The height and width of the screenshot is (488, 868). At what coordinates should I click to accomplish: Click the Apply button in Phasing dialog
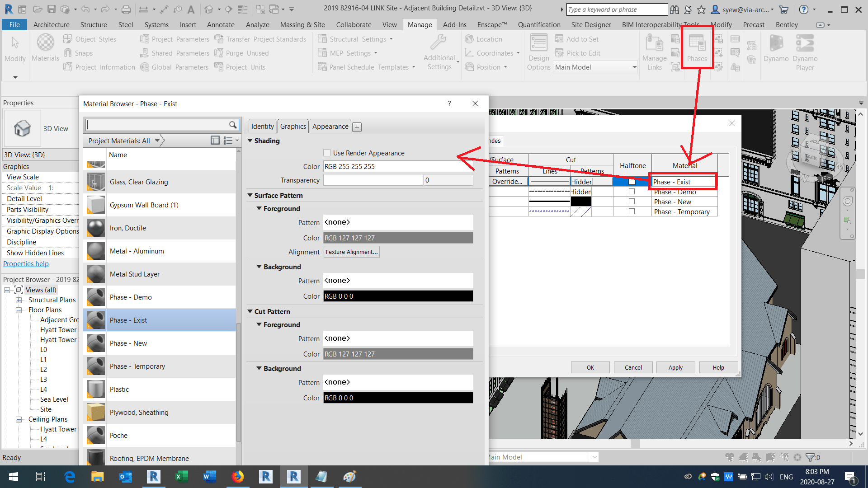coord(675,367)
